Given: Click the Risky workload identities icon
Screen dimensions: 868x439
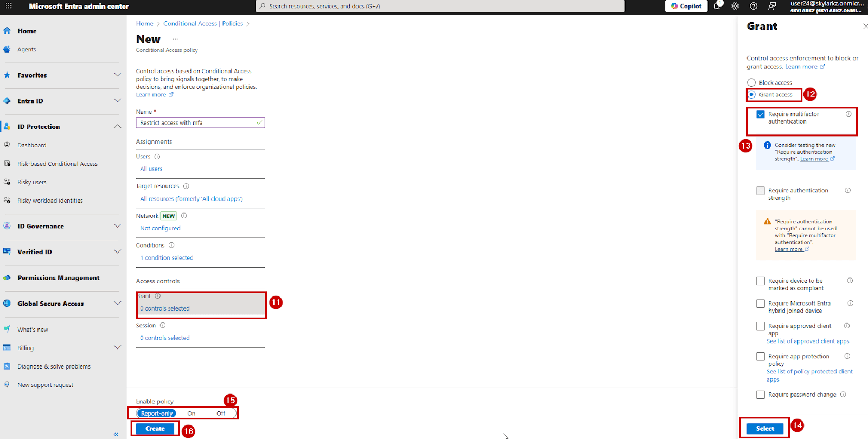Looking at the screenshot, I should click(x=7, y=201).
